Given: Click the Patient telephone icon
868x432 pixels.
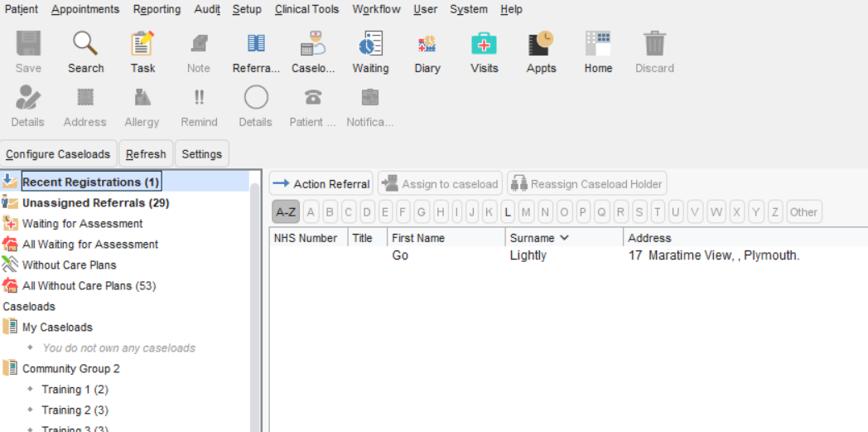Looking at the screenshot, I should [313, 98].
